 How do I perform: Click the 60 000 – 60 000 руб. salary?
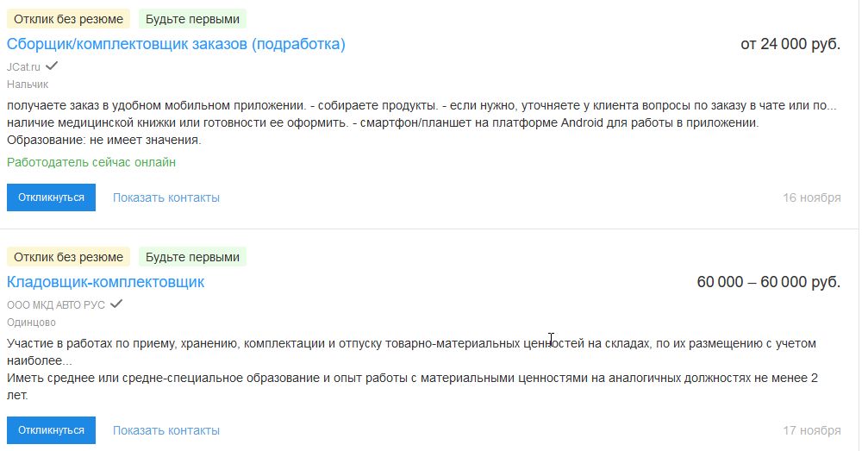[x=768, y=283]
